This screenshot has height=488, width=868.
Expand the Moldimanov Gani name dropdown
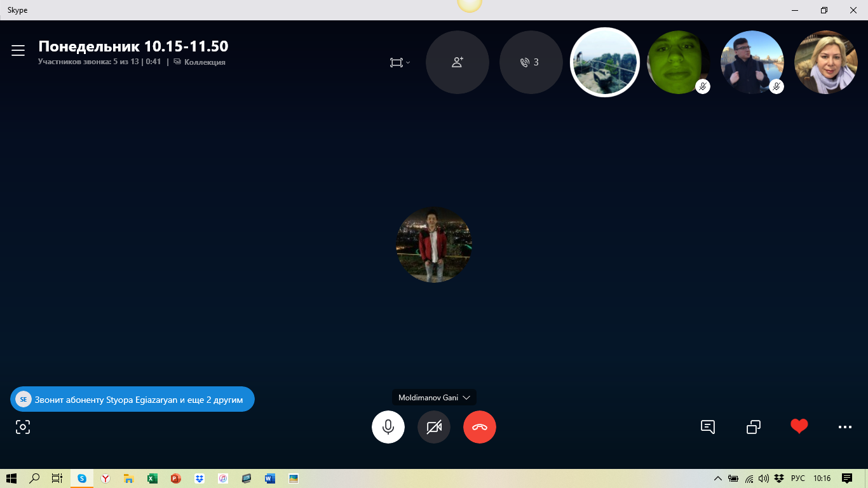pos(434,398)
